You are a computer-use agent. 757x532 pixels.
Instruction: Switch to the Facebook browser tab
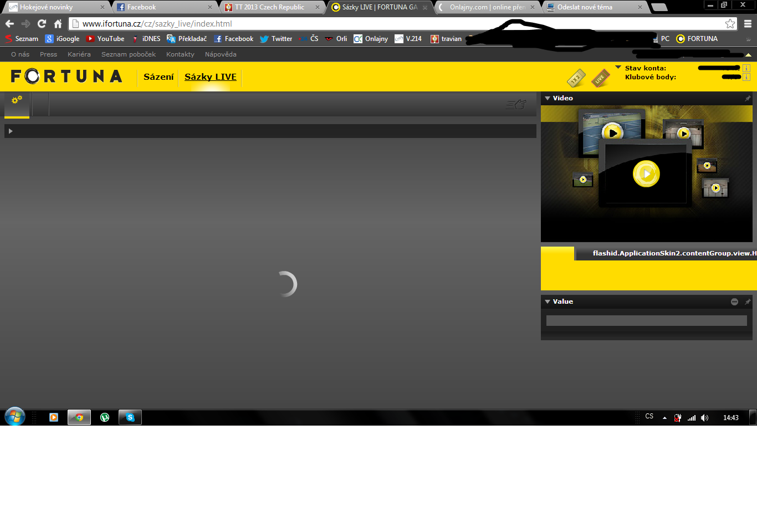[164, 7]
